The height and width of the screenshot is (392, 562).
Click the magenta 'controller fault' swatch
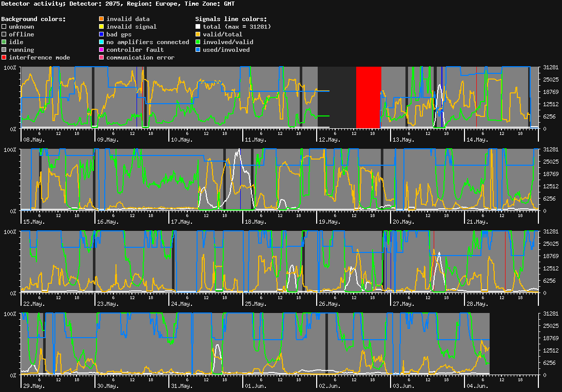(102, 50)
